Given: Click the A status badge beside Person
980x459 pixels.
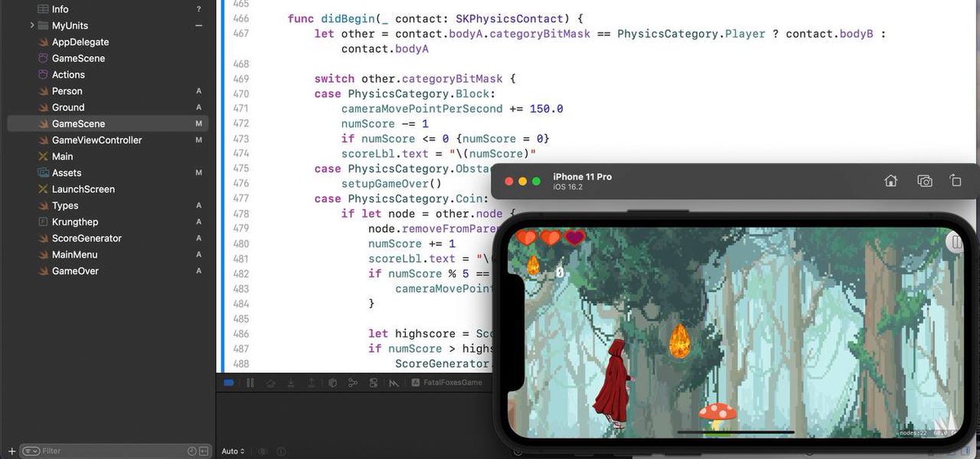Looking at the screenshot, I should tap(198, 91).
